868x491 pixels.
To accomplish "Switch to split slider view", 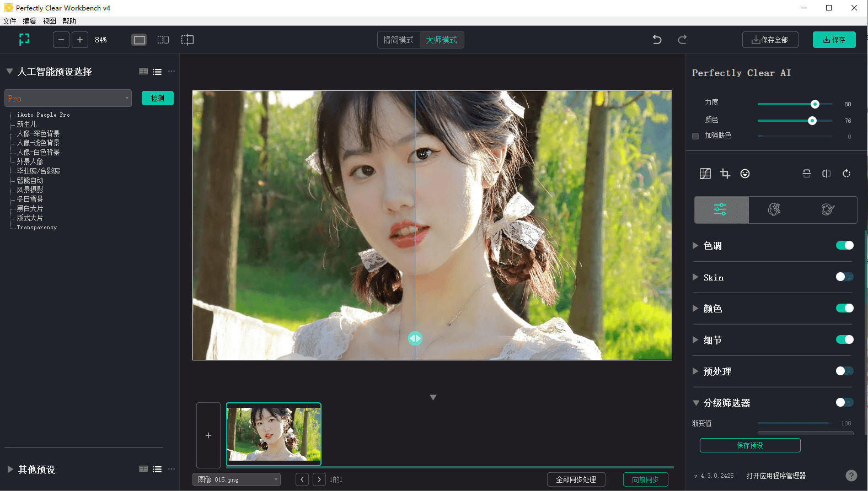I will [x=187, y=40].
